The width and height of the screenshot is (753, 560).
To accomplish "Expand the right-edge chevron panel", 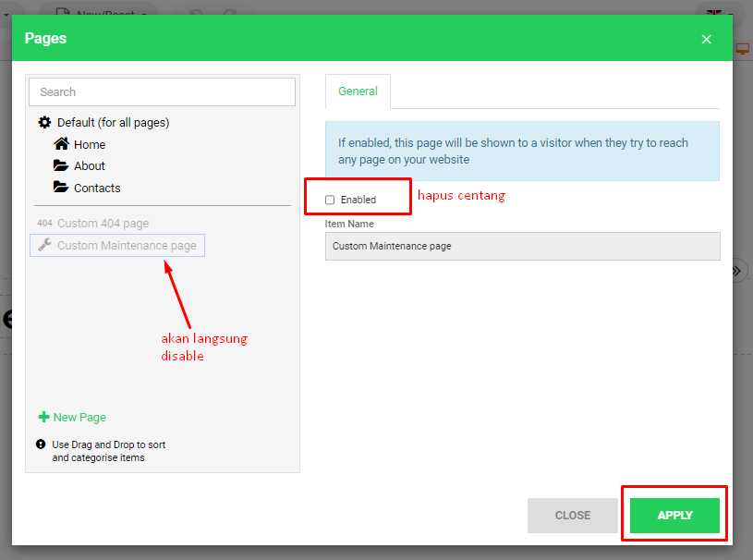I will (x=736, y=270).
